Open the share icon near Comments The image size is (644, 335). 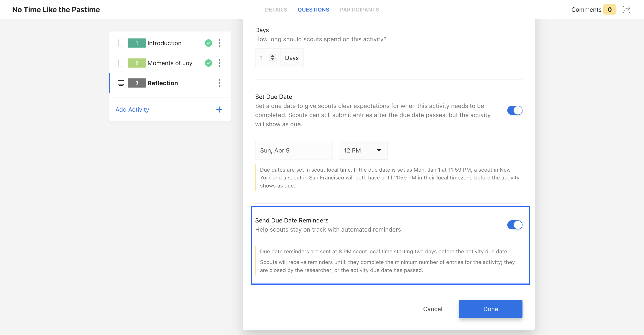626,10
